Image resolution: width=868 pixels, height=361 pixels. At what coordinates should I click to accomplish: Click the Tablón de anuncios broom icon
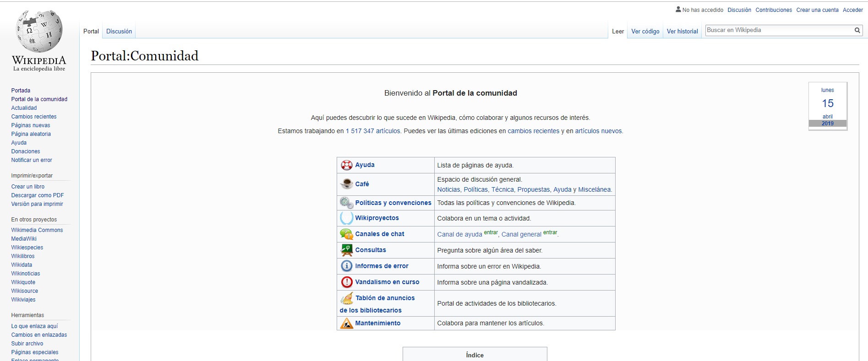[347, 298]
